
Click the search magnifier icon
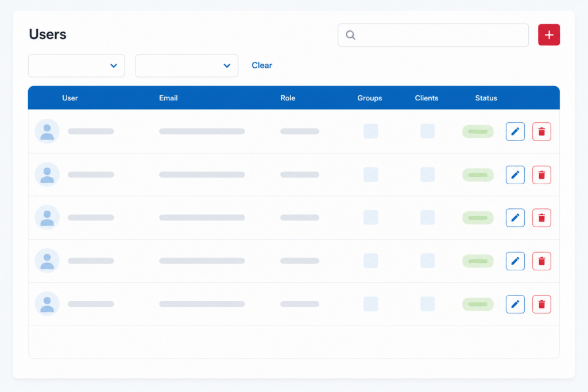[x=351, y=35]
